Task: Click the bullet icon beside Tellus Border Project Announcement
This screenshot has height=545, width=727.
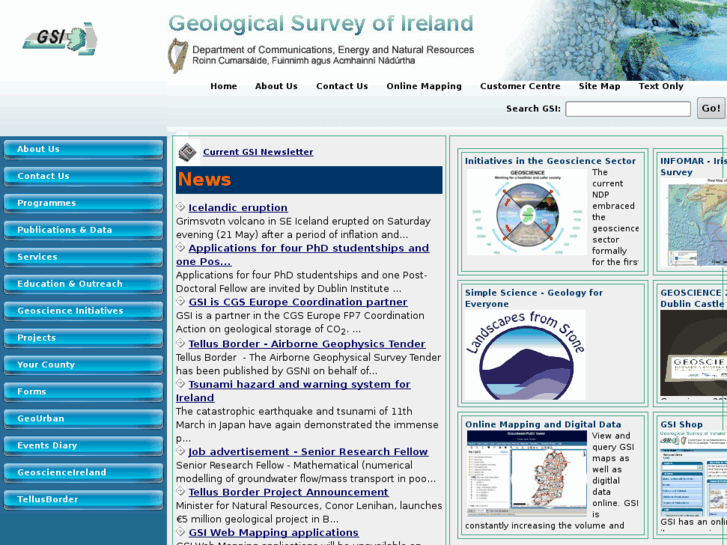Action: coord(181,491)
